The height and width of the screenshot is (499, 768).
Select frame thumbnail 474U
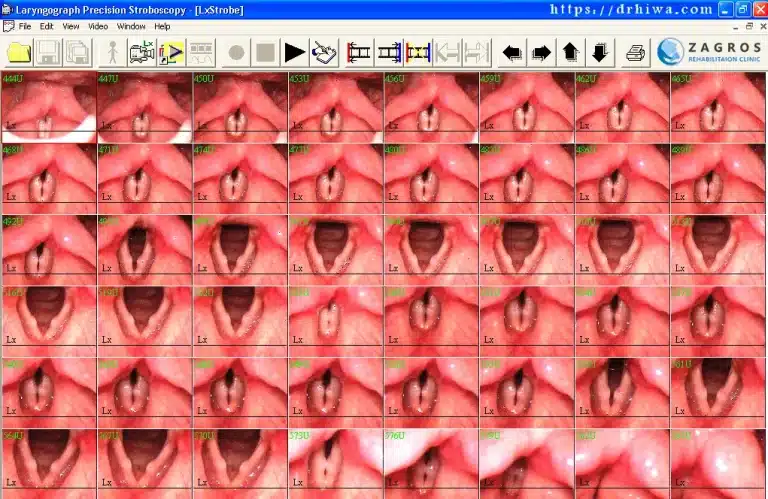pos(240,179)
